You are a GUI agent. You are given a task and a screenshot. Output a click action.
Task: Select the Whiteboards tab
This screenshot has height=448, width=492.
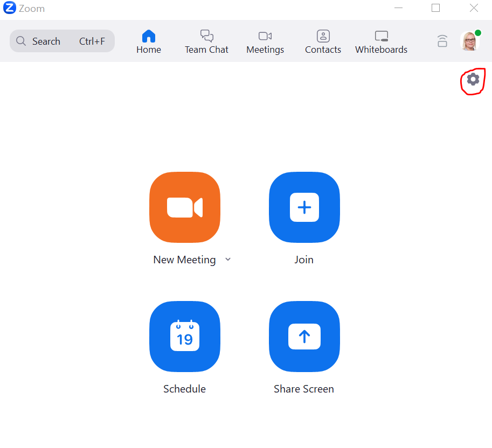381,41
